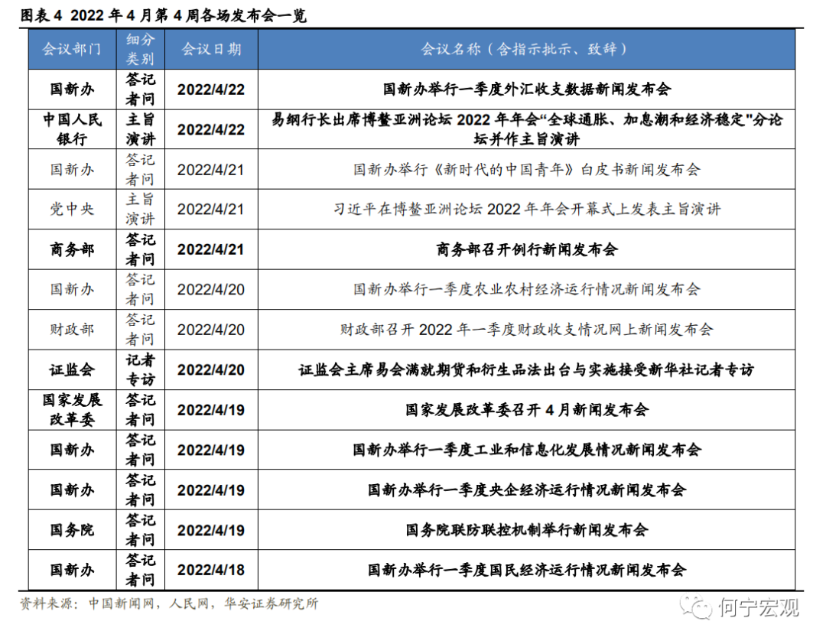Click the '国新办举行《新时代的中国青年》白皮书新闻发布会' cell

[x=526, y=170]
